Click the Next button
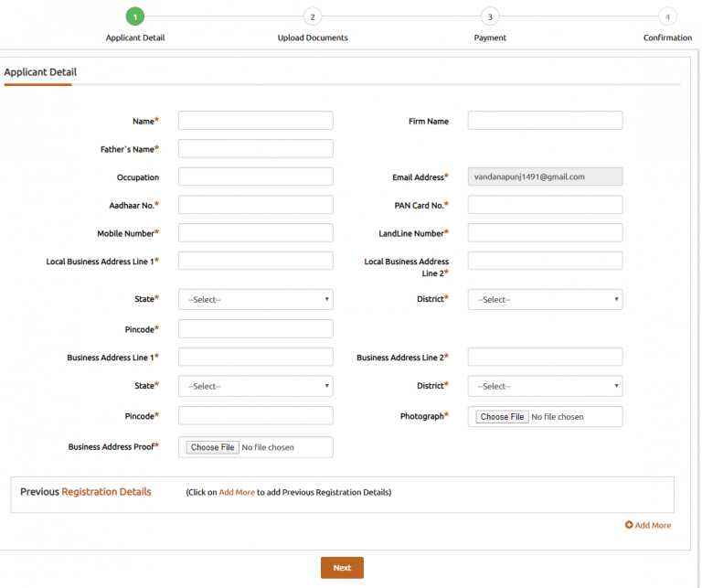 (x=342, y=568)
